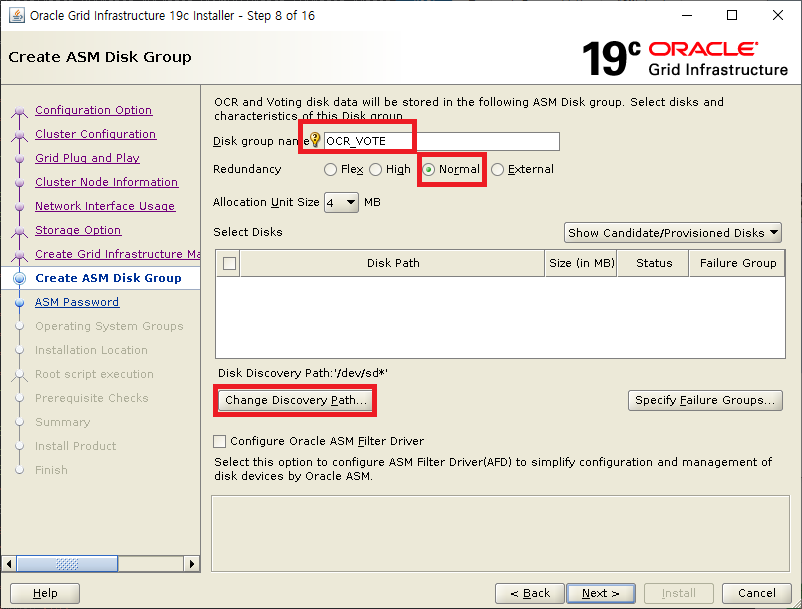Open the Show Candidate/Provisioned Disks dropdown
This screenshot has height=609, width=802.
pyautogui.click(x=673, y=233)
